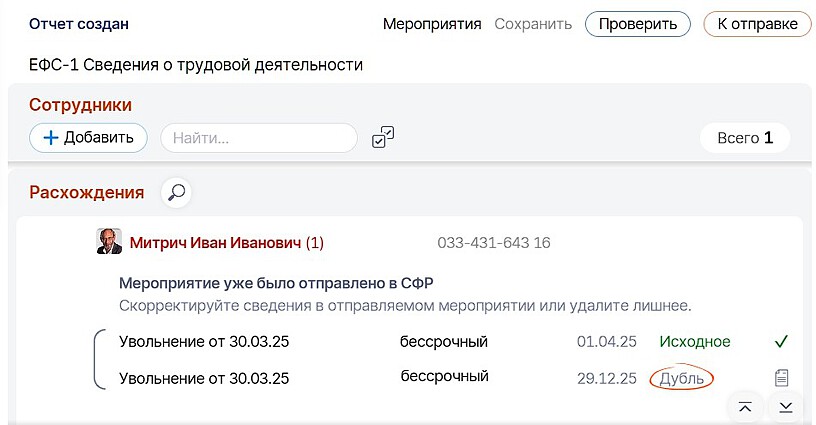Screen dimensions: 816x425
Task: Open the document icon on the Дубль row
Action: [782, 378]
